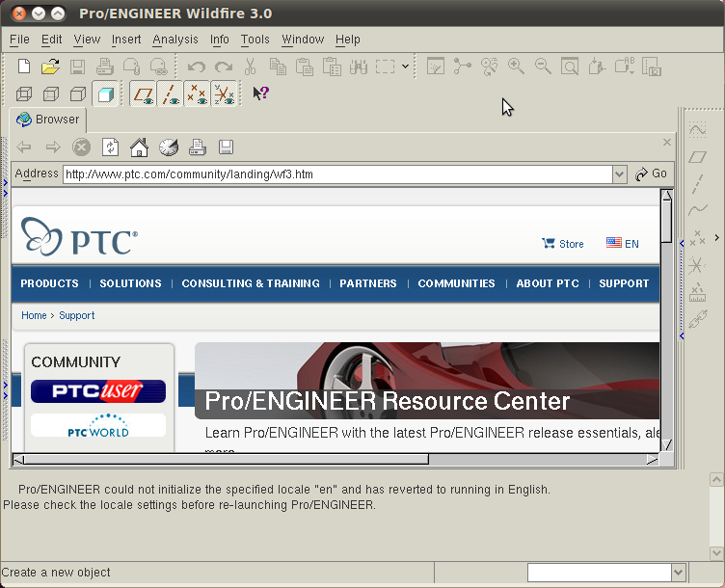Create a new object with New icon
The image size is (725, 588).
24,67
